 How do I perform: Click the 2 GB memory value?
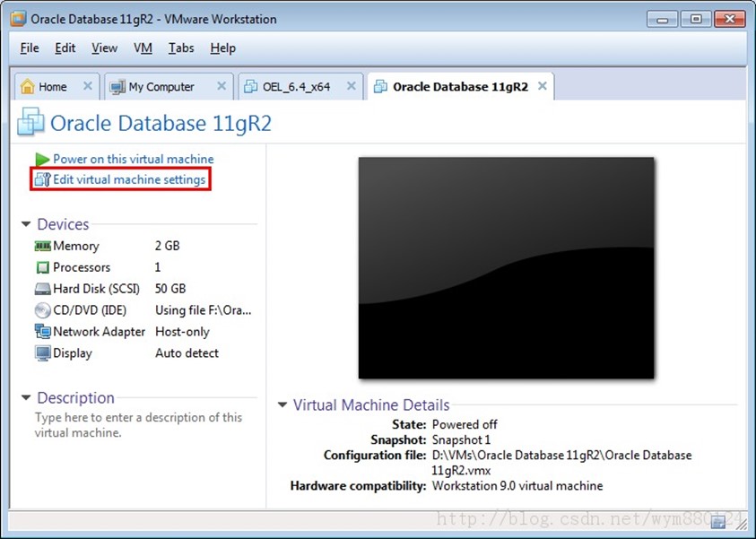pos(168,246)
